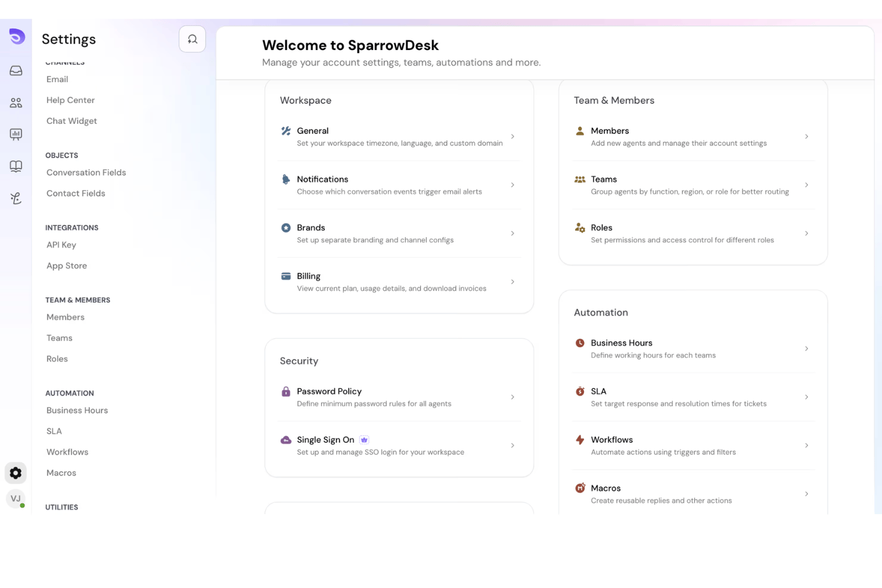Screen dimensions: 882x588
Task: Open Roles in the settings sidebar
Action: coord(57,359)
